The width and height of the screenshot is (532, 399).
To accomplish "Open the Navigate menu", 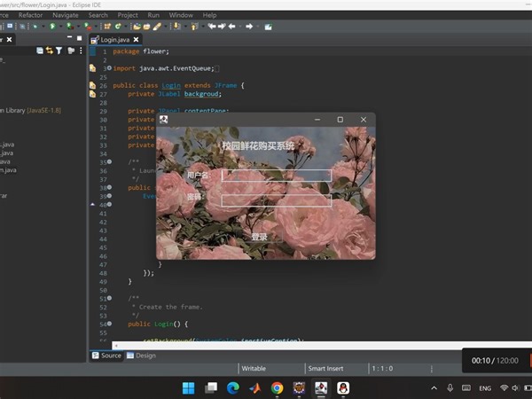I will 66,15.
